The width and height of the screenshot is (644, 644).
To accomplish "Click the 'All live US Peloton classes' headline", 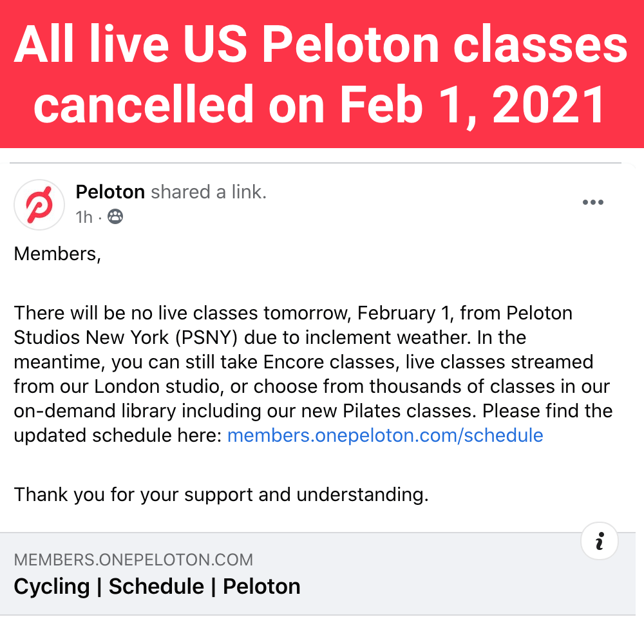I will click(x=321, y=44).
